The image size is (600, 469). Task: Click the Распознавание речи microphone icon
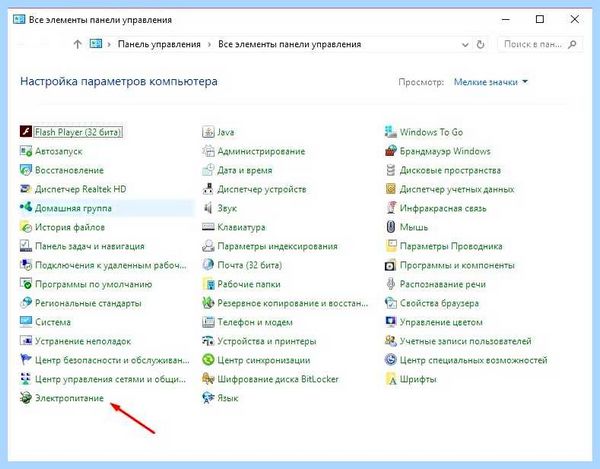(x=391, y=284)
